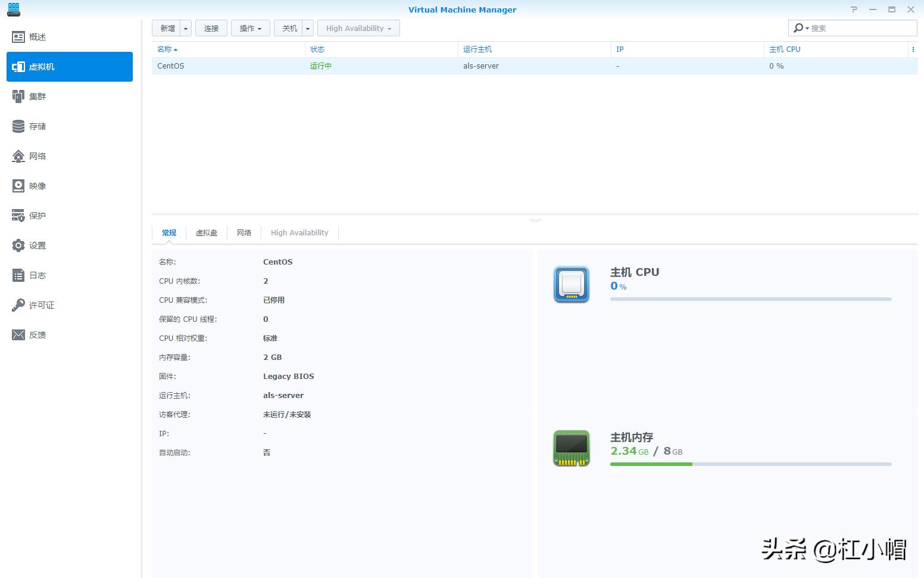The height and width of the screenshot is (578, 924).
Task: Open the 存储 (Storage) panel
Action: click(x=36, y=126)
